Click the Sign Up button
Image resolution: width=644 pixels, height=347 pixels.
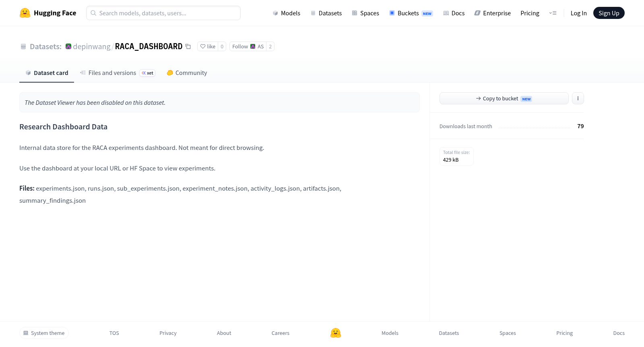609,13
